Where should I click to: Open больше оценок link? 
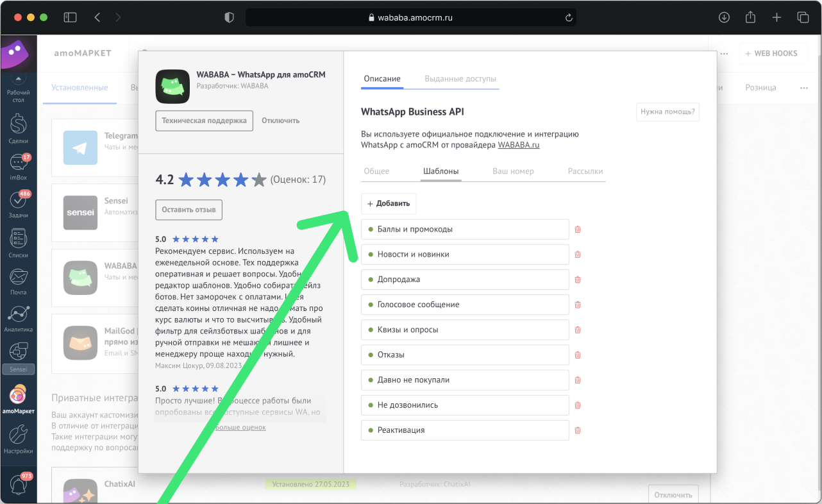pyautogui.click(x=240, y=427)
